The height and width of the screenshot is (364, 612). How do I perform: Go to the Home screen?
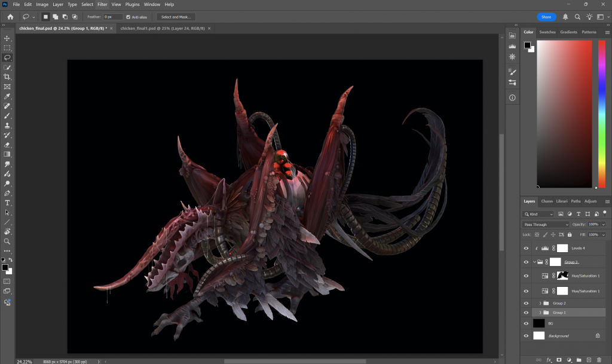coord(10,17)
